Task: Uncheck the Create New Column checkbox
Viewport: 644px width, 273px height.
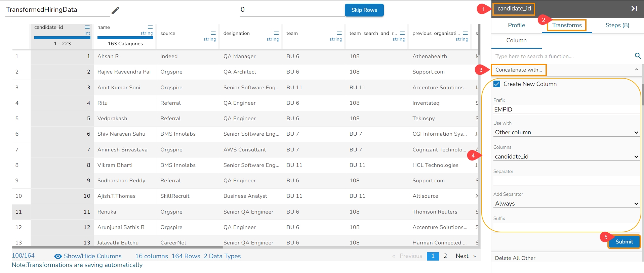Action: pos(497,84)
